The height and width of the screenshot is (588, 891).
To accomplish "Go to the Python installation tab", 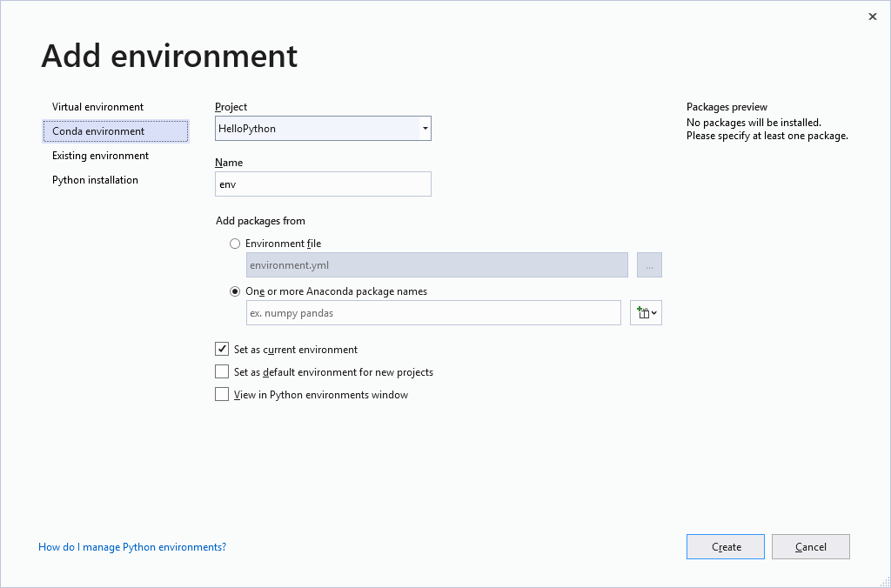I will coord(95,180).
